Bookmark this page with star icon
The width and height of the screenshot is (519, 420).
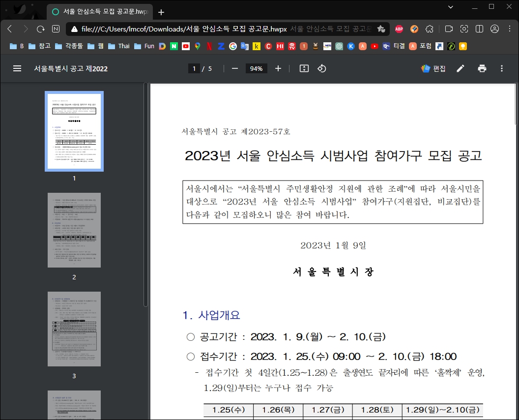(381, 29)
